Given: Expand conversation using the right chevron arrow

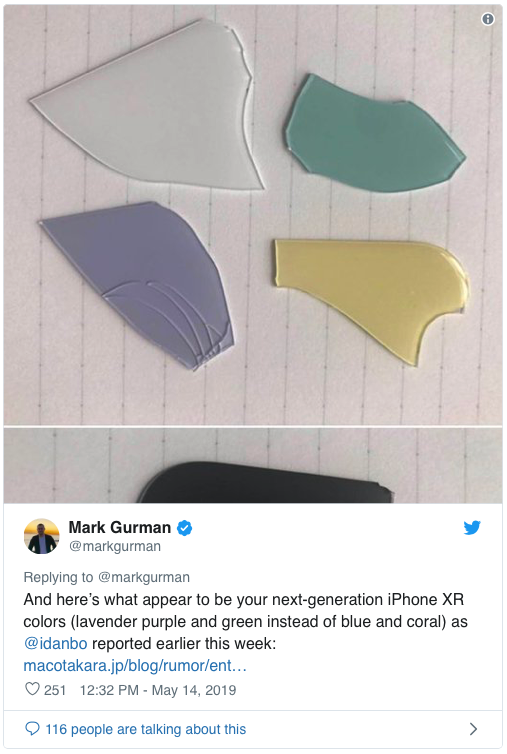Looking at the screenshot, I should coord(473,729).
